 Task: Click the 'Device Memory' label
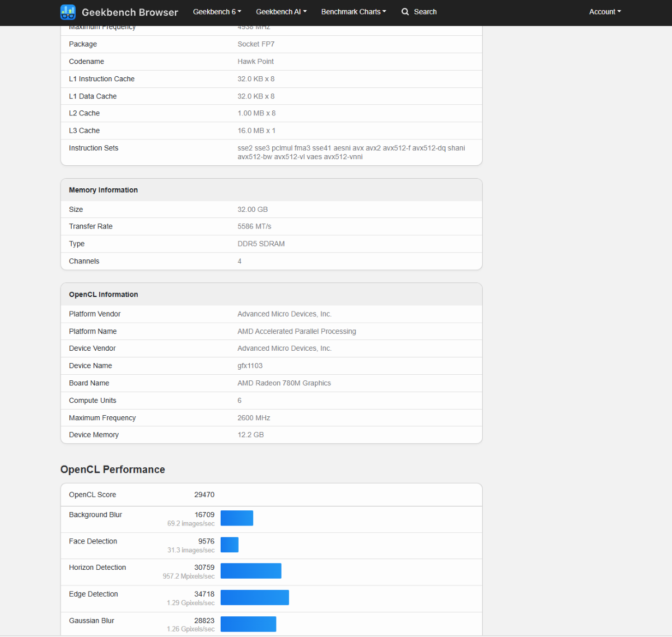[94, 435]
